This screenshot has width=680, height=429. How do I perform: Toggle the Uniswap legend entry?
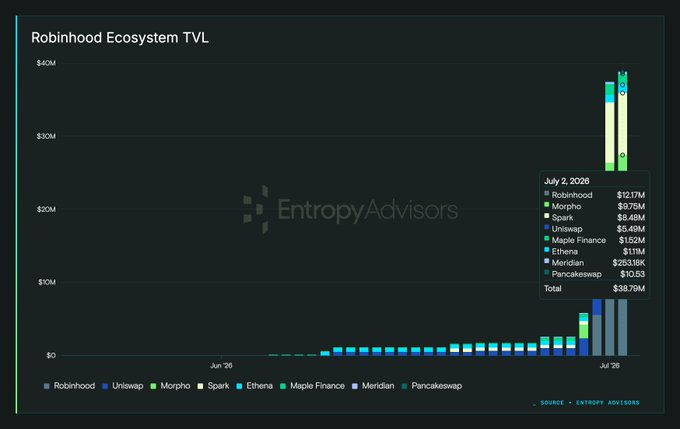(x=122, y=386)
